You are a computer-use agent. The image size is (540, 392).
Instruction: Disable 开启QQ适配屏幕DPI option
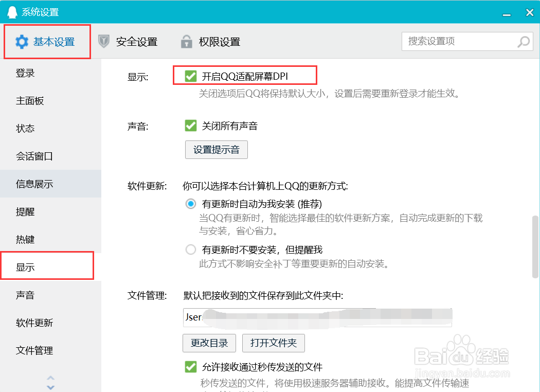(191, 76)
